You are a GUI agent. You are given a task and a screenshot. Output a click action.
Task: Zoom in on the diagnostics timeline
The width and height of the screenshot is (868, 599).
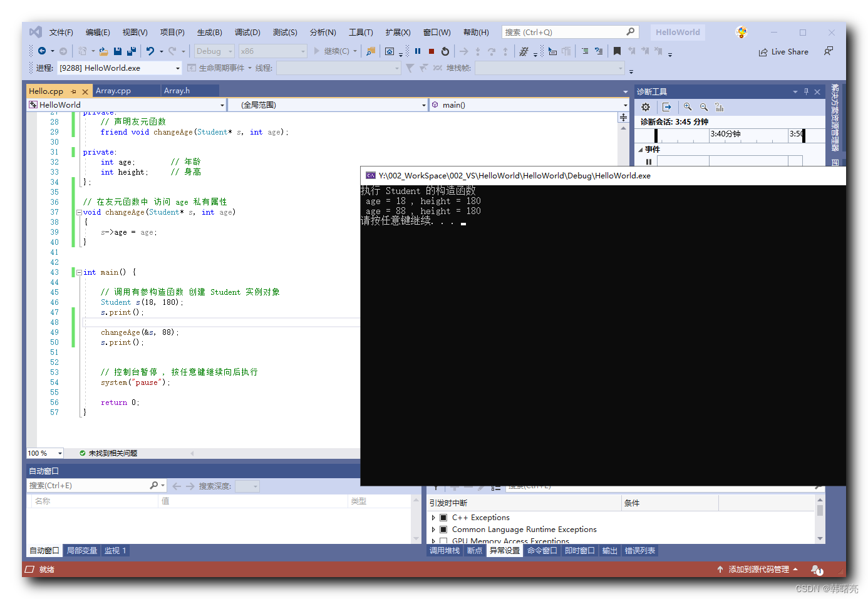(688, 107)
